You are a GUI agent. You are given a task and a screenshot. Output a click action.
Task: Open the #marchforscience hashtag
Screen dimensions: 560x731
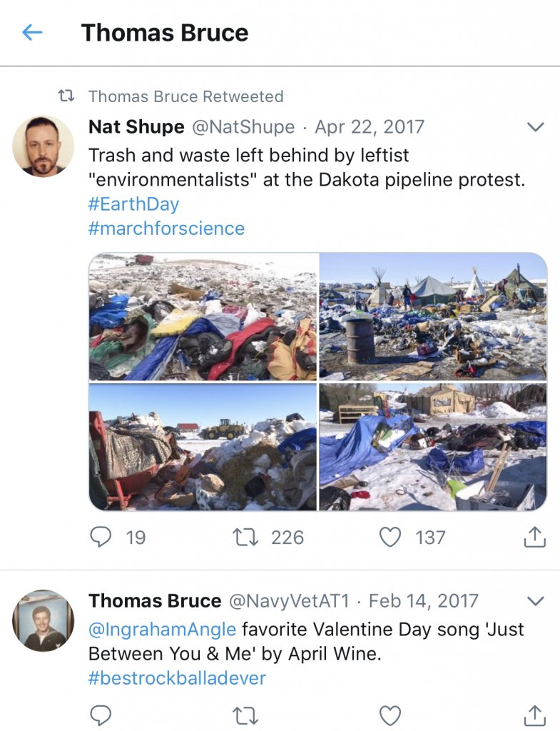(166, 228)
